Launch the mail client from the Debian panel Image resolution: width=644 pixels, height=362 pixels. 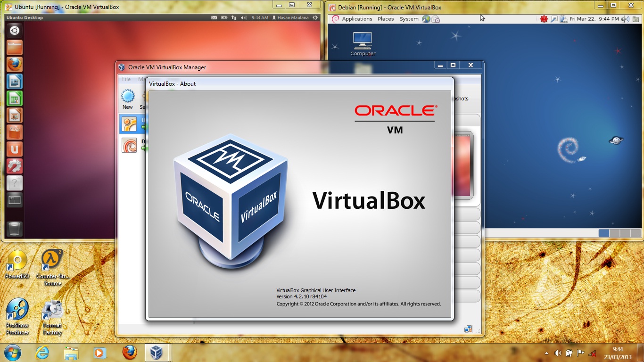tap(436, 19)
